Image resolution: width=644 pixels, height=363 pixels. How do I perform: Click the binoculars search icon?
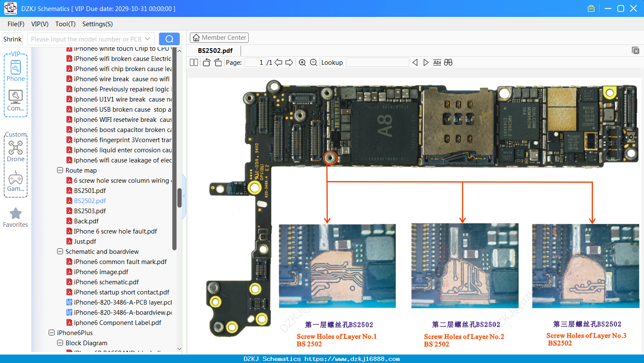(x=448, y=63)
